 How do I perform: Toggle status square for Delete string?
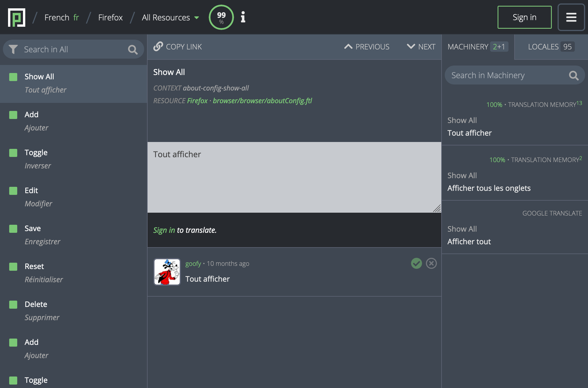click(x=13, y=305)
